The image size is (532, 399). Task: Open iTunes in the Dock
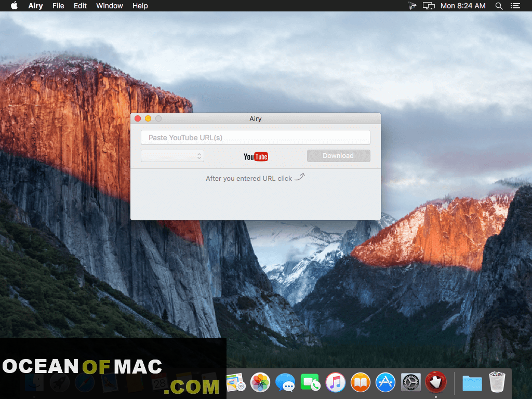click(x=335, y=382)
